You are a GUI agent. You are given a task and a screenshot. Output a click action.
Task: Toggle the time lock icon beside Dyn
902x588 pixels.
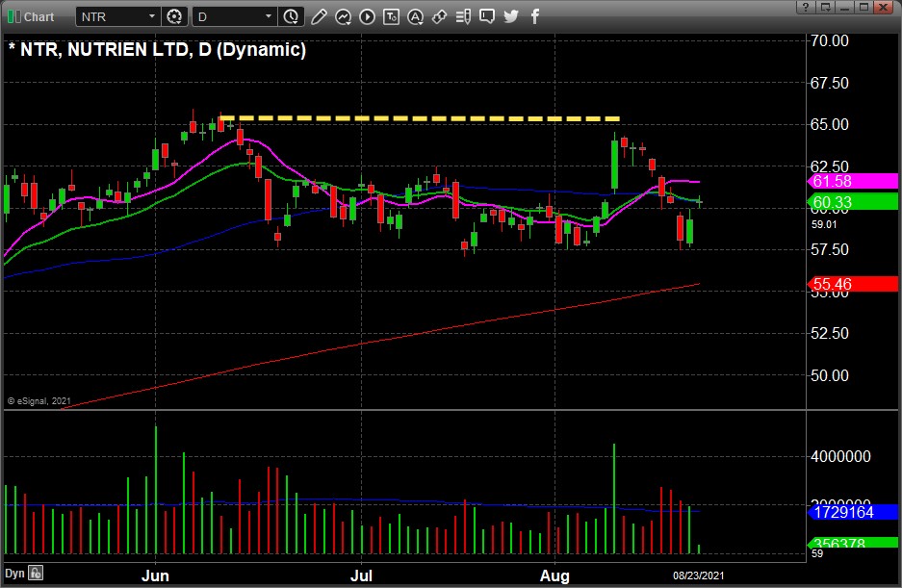[x=36, y=573]
